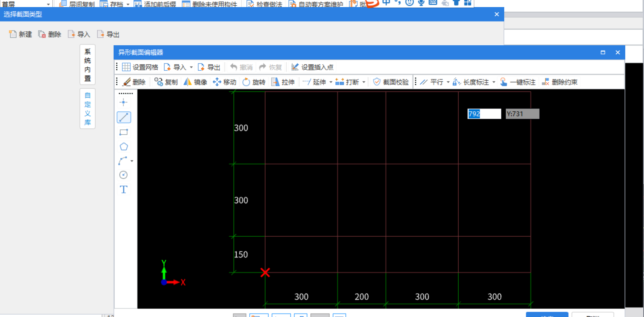The width and height of the screenshot is (644, 317).
Task: Click the 删除约束 delete constraint tool
Action: pyautogui.click(x=560, y=82)
